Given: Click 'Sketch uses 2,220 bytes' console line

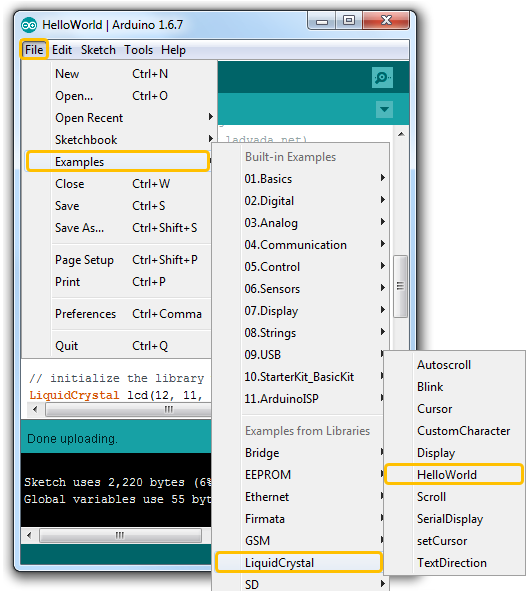Looking at the screenshot, I should coord(118,482).
